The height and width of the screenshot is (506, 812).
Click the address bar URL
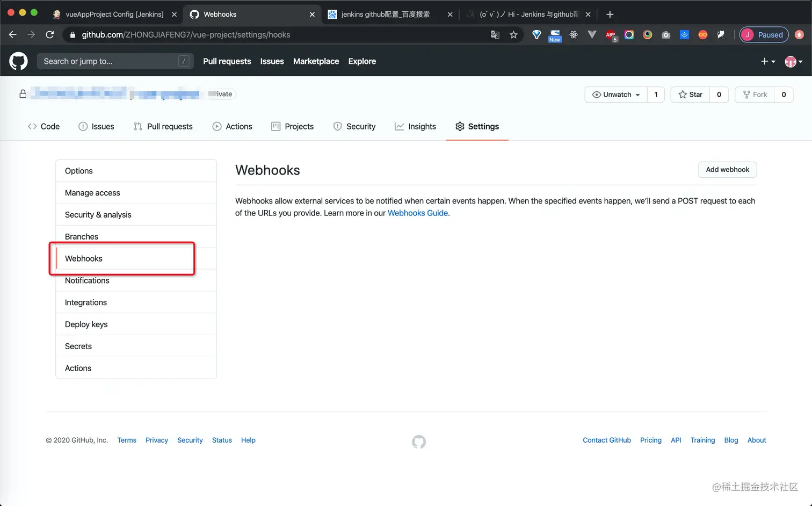[186, 35]
